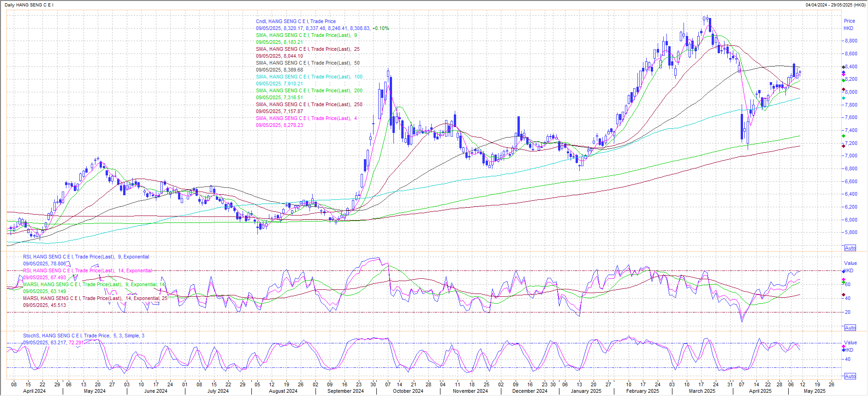The width and height of the screenshot is (868, 396).
Task: Select the SMA 50 legend label
Action: pyautogui.click(x=308, y=63)
